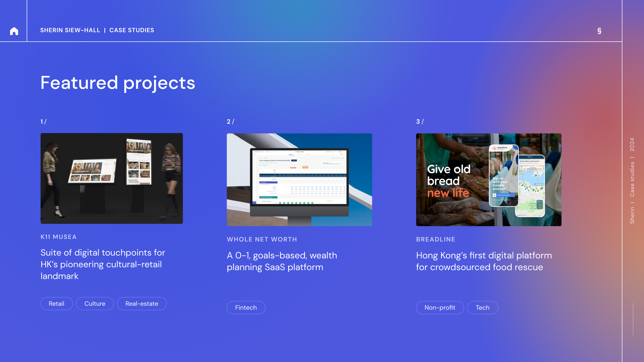Click the K11 MUSEA project title
Image resolution: width=644 pixels, height=362 pixels.
59,237
